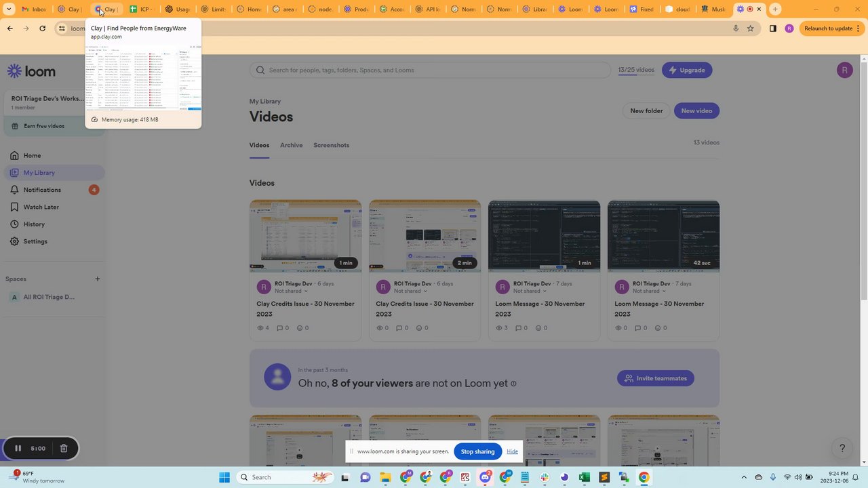Click the 13/25 videos usage indicator
868x488 pixels.
[636, 70]
